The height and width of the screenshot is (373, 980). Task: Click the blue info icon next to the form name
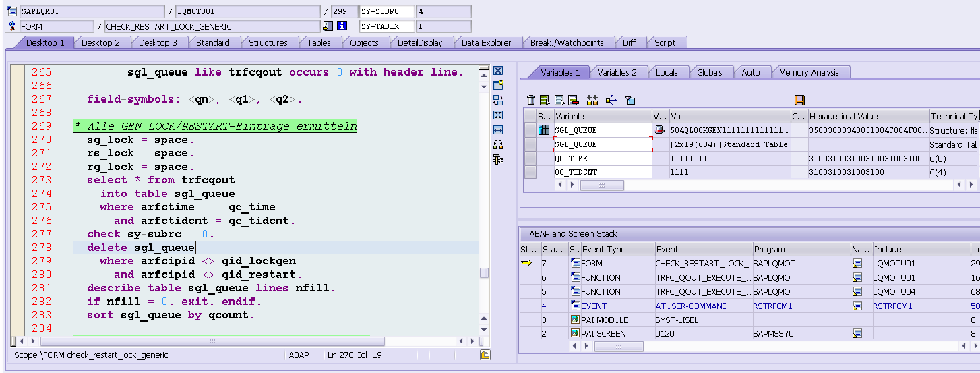tap(342, 26)
